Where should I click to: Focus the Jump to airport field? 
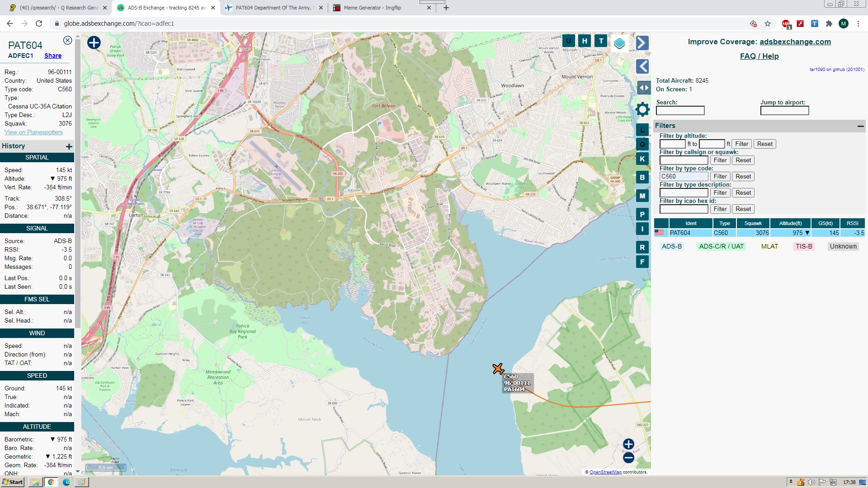[784, 110]
